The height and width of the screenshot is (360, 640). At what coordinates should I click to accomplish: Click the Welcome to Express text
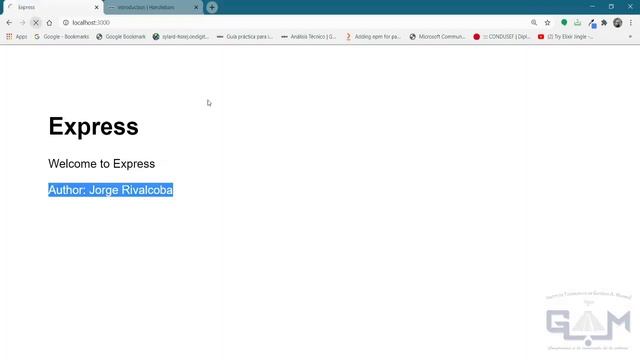[102, 164]
